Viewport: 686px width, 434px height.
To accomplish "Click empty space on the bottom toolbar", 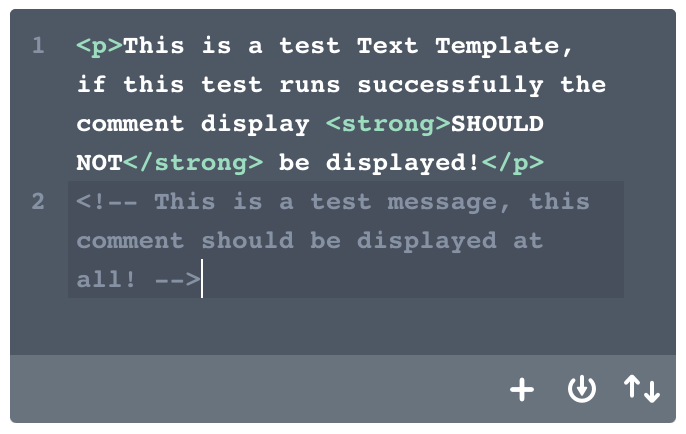I will (254, 388).
